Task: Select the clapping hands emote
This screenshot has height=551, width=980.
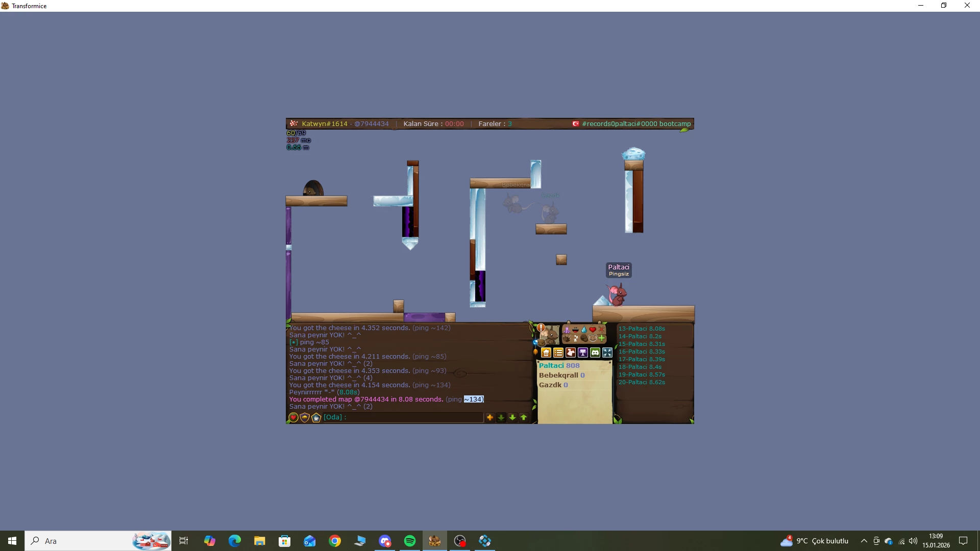Action: (x=567, y=338)
